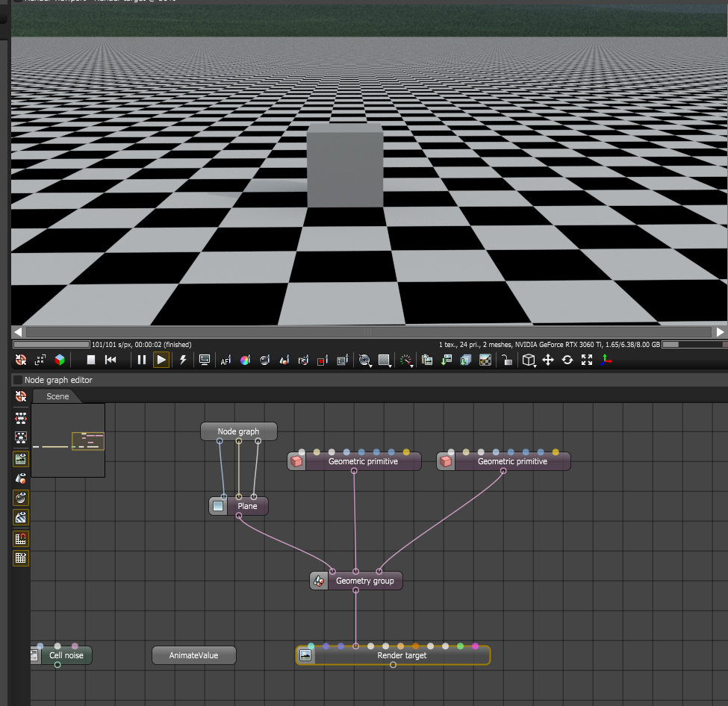Select the film region crop picker

(343, 360)
